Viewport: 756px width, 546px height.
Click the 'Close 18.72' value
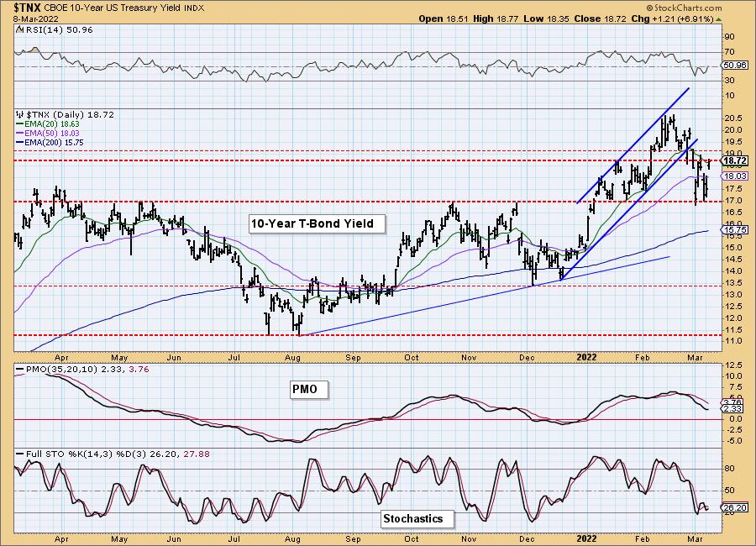tap(601, 18)
